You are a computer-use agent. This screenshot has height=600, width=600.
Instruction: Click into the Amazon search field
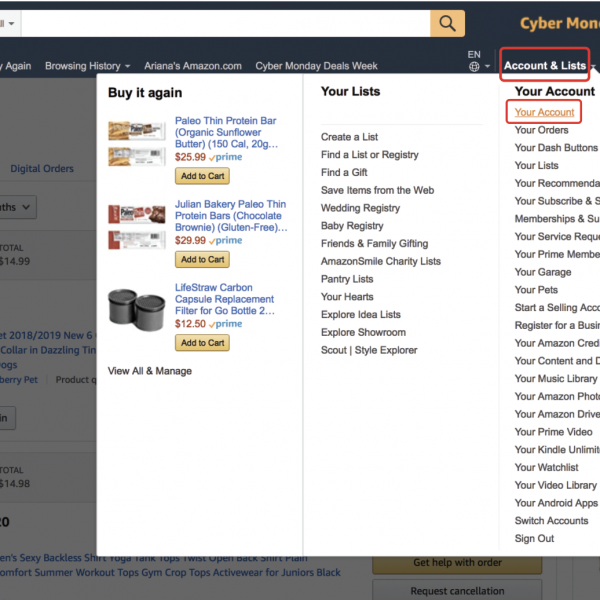click(x=226, y=24)
